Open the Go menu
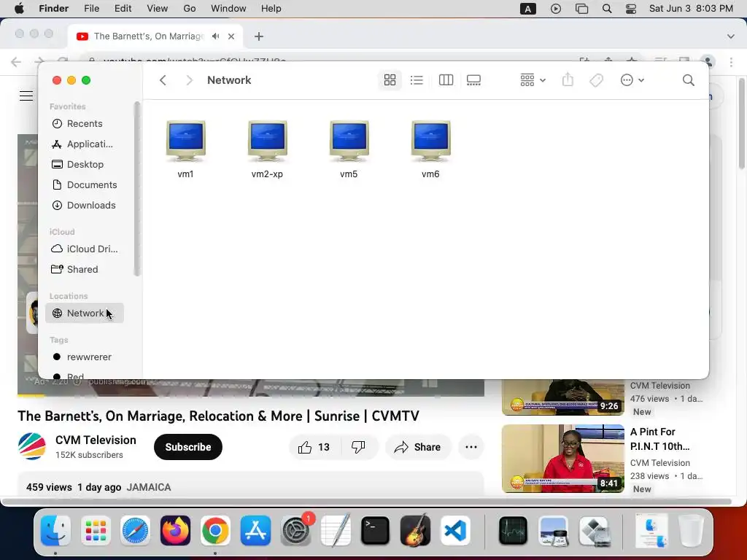Image resolution: width=747 pixels, height=560 pixels. pyautogui.click(x=190, y=8)
